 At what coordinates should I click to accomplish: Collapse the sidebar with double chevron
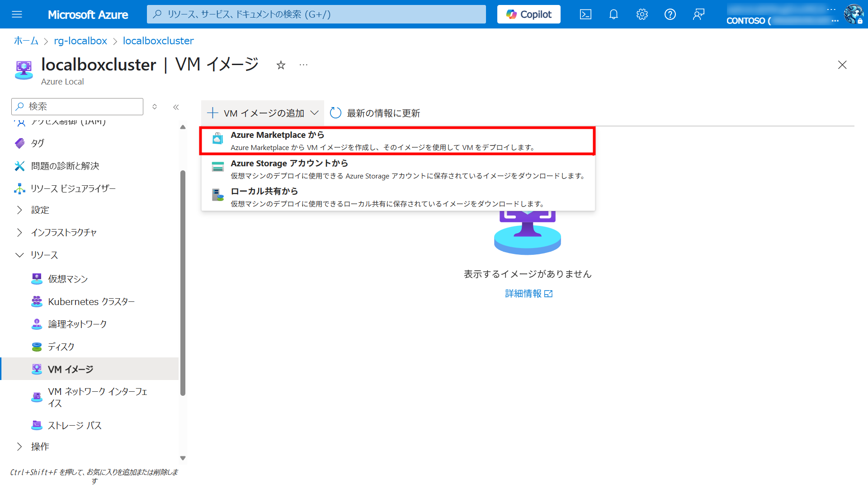(176, 107)
